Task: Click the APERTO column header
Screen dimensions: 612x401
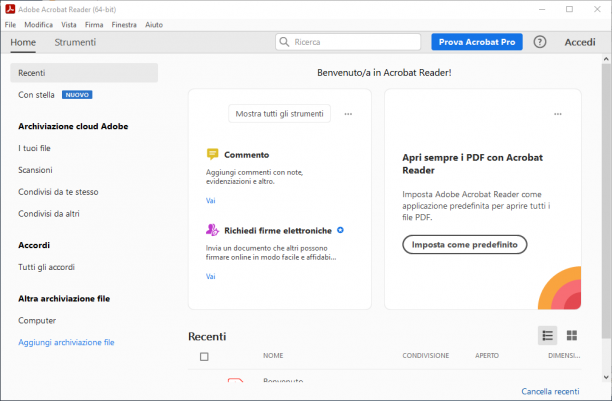Action: coord(487,356)
